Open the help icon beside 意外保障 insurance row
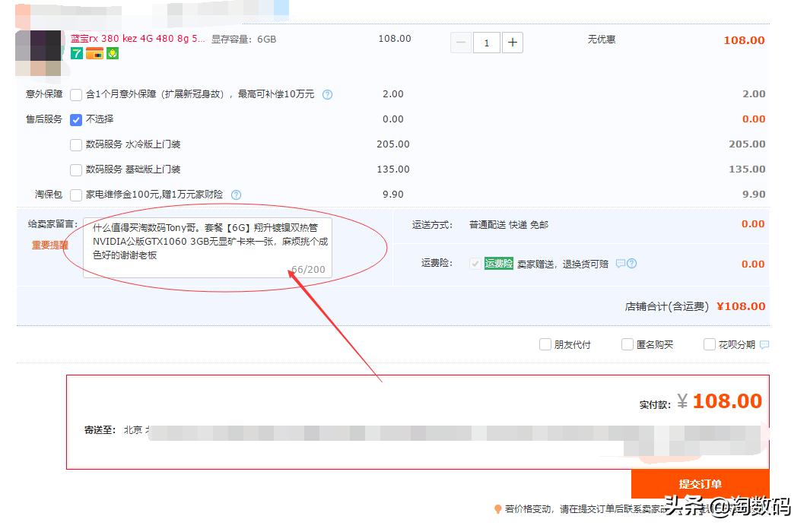Screen dimensions: 807x532 tap(327, 93)
